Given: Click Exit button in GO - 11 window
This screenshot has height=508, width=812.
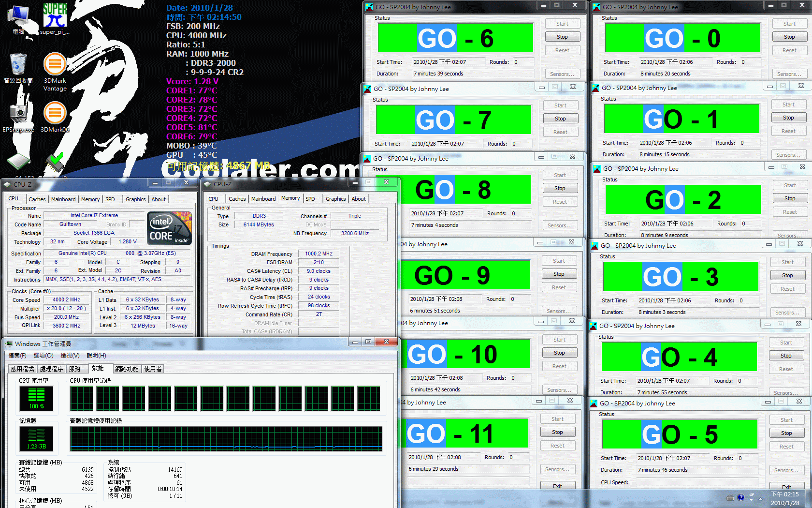Looking at the screenshot, I should point(557,486).
